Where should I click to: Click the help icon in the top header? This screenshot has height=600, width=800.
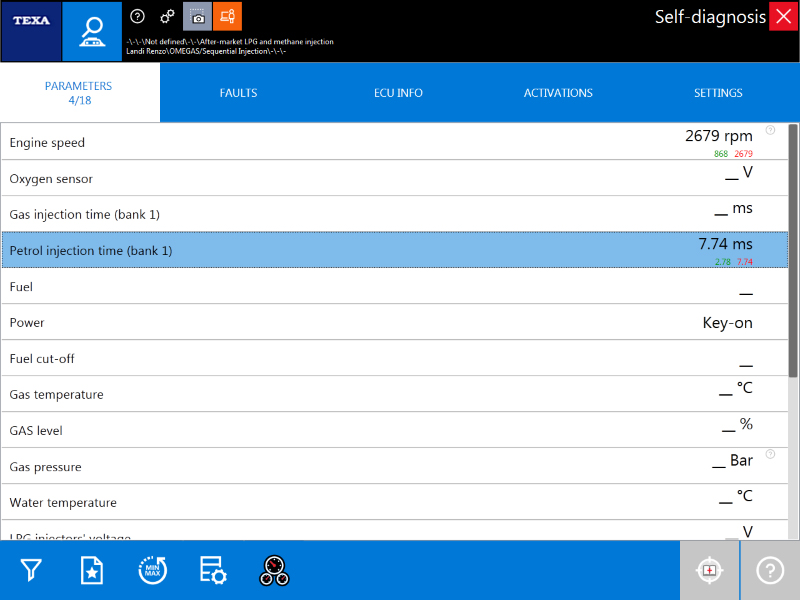point(138,17)
